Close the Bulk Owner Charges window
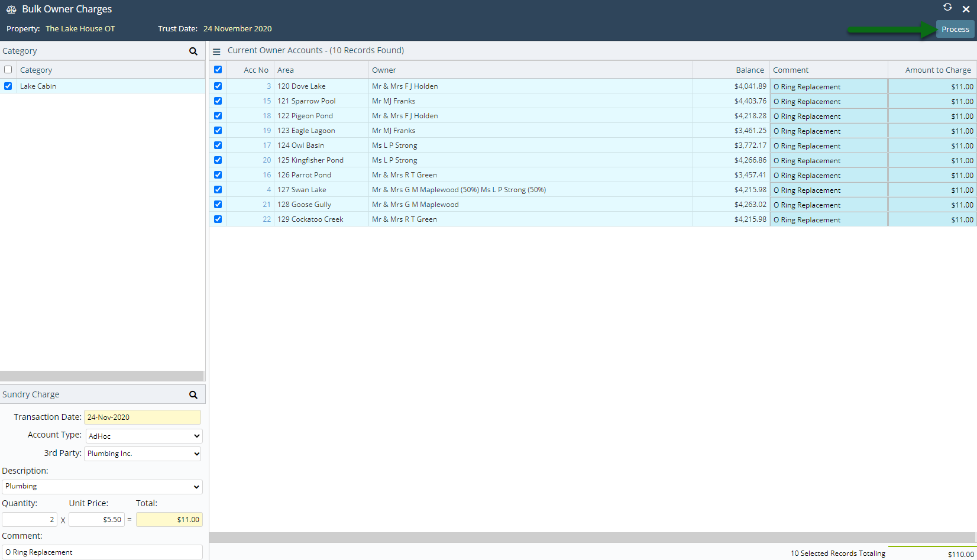Image resolution: width=977 pixels, height=560 pixels. [966, 9]
